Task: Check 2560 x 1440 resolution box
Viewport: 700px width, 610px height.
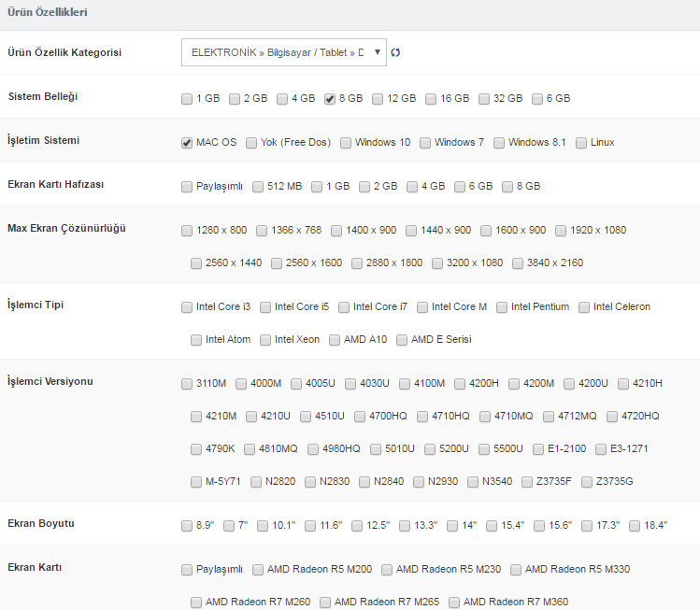Action: pos(196,263)
